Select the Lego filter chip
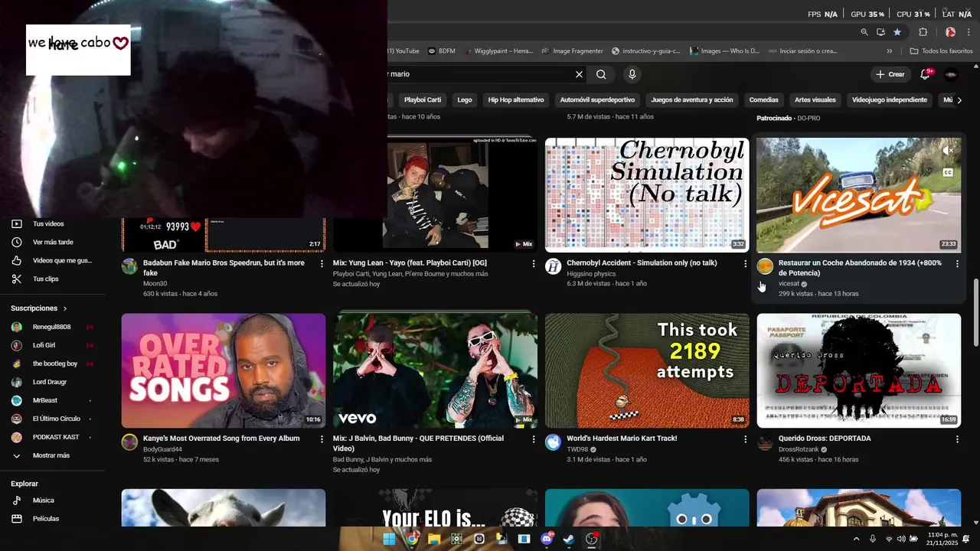Image resolution: width=980 pixels, height=551 pixels. click(x=465, y=99)
